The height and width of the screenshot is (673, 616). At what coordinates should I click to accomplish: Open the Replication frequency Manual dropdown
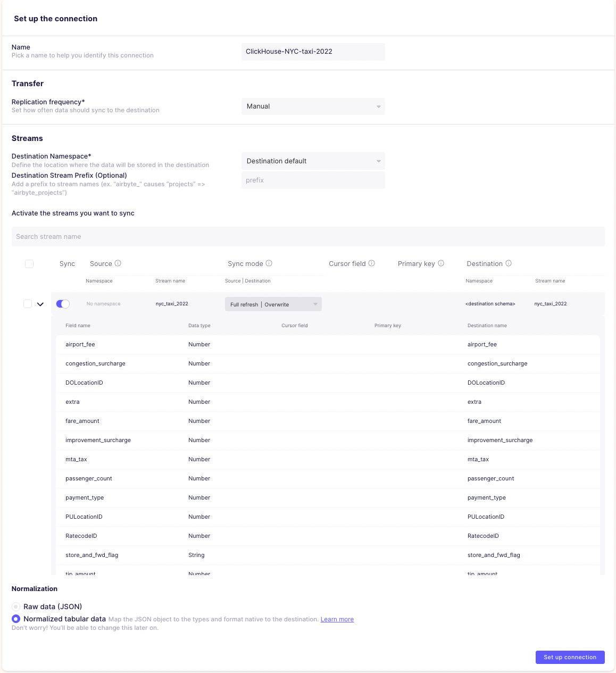(x=313, y=106)
